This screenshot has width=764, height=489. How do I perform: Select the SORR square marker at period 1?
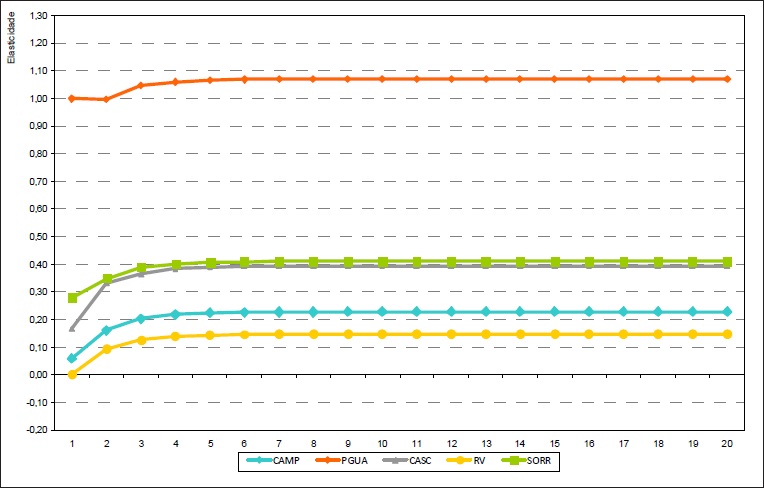(x=72, y=298)
